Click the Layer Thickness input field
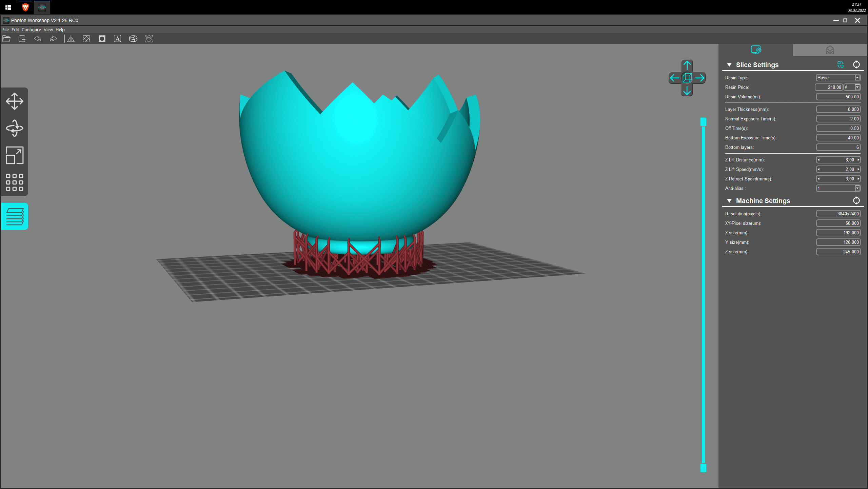Viewport: 868px width, 489px height. (838, 109)
